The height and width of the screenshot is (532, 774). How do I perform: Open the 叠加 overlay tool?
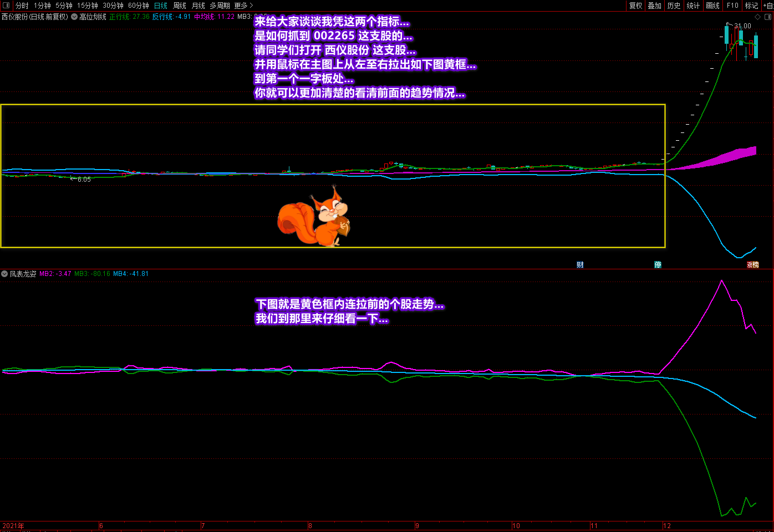(654, 6)
